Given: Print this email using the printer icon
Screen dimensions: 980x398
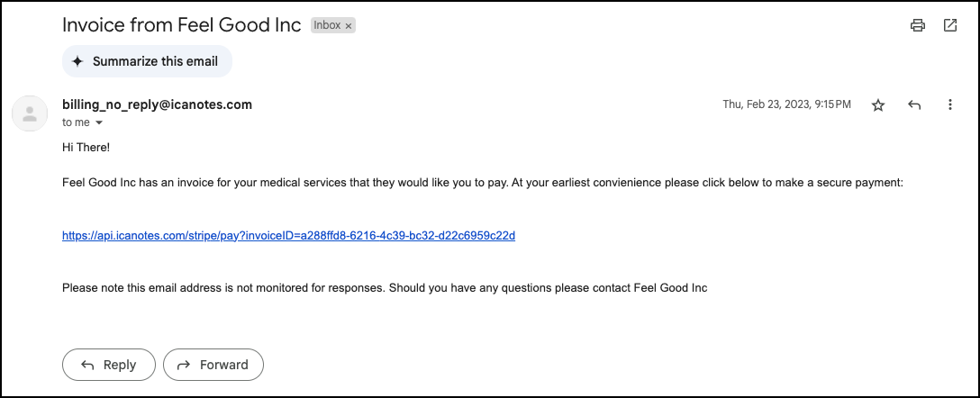Looking at the screenshot, I should point(918,25).
